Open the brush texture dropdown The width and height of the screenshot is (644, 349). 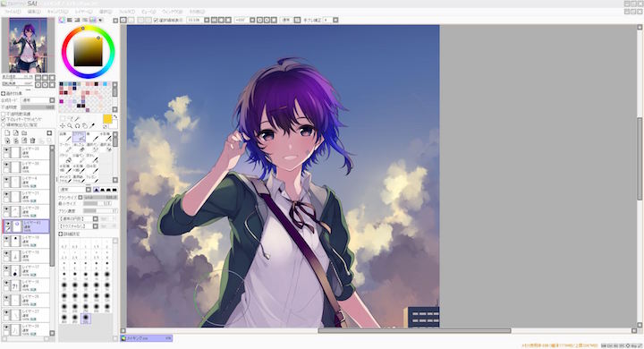(x=96, y=226)
